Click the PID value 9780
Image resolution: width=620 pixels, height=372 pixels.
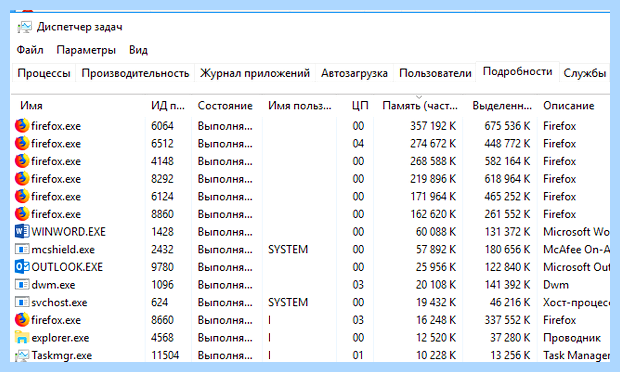(162, 267)
